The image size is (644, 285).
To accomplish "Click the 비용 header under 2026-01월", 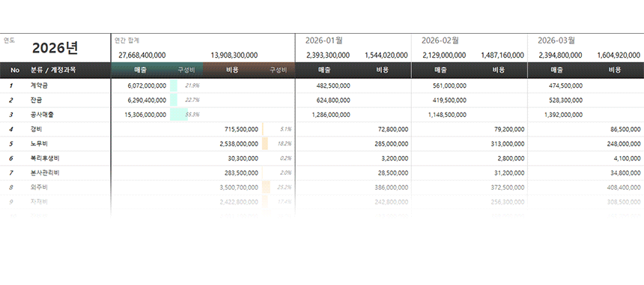I will [x=383, y=70].
